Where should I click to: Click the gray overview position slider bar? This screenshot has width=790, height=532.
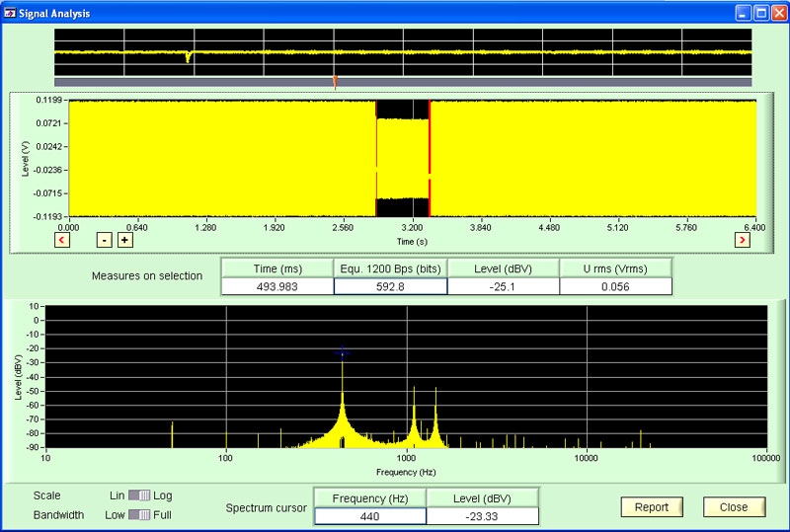point(403,82)
